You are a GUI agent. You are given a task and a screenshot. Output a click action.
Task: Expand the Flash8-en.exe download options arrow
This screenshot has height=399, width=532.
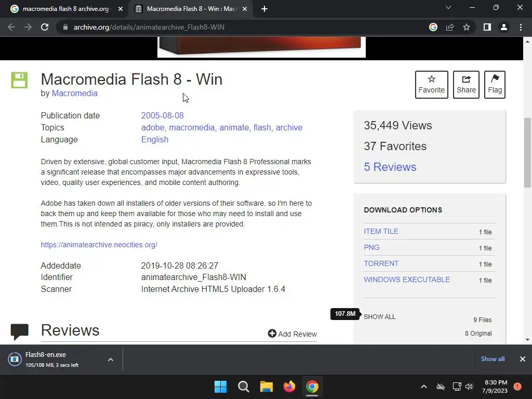[111, 360]
